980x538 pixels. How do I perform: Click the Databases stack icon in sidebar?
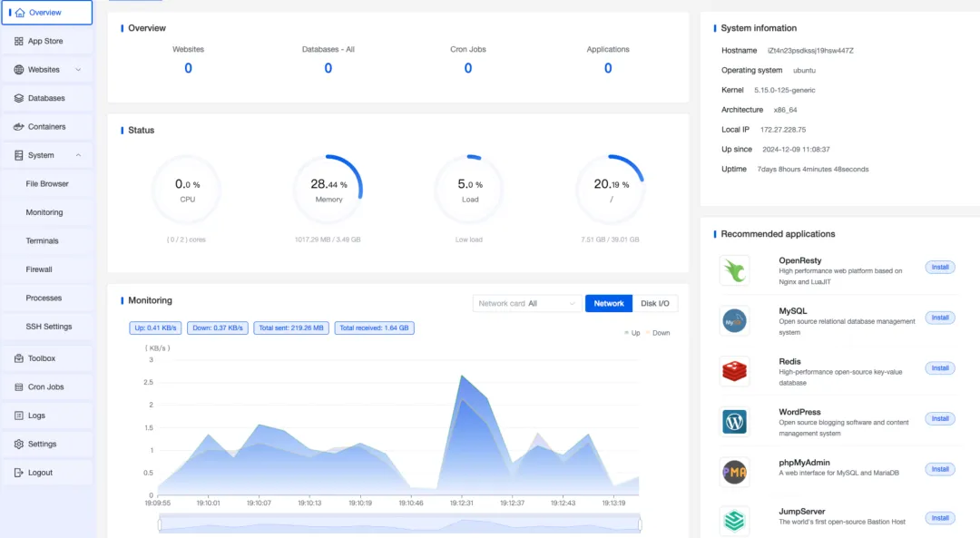[19, 98]
